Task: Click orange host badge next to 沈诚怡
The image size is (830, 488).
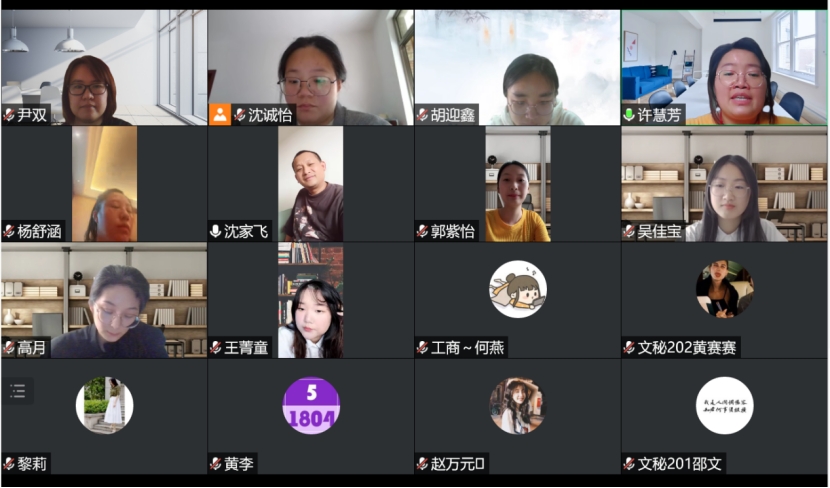Action: coord(220,115)
